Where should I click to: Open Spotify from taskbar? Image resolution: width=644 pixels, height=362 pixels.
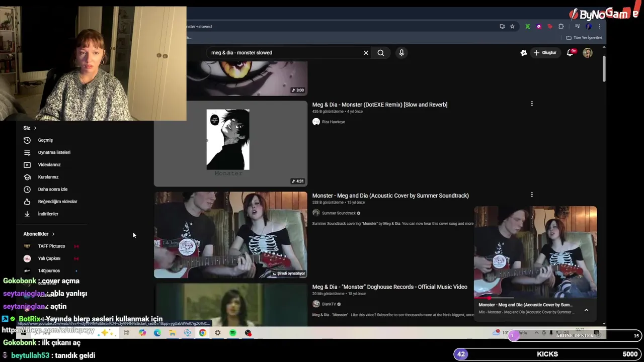(233, 333)
